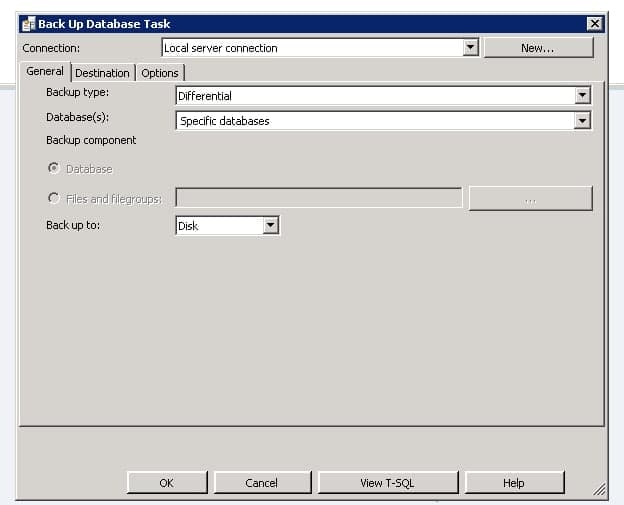
Task: Confirm with the OK button
Action: point(167,483)
